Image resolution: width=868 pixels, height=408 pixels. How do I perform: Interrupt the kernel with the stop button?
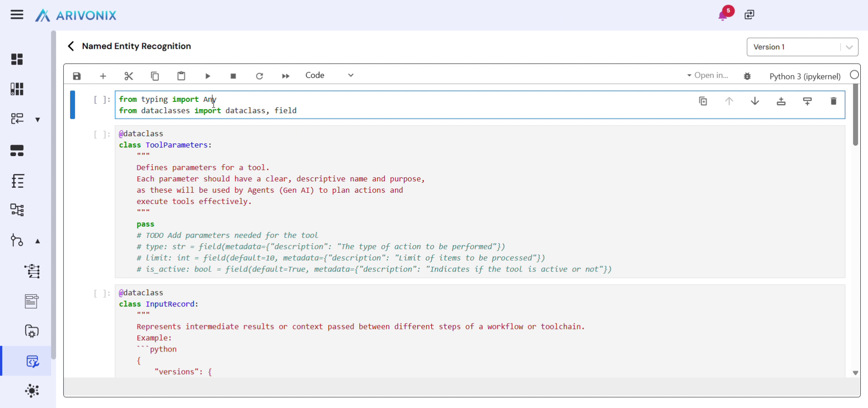tap(234, 76)
